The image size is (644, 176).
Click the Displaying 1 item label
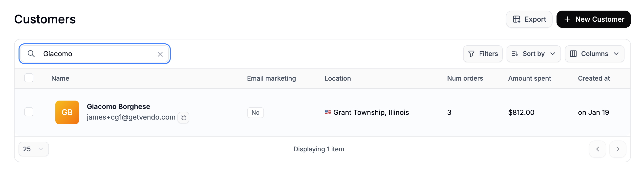pos(319,149)
